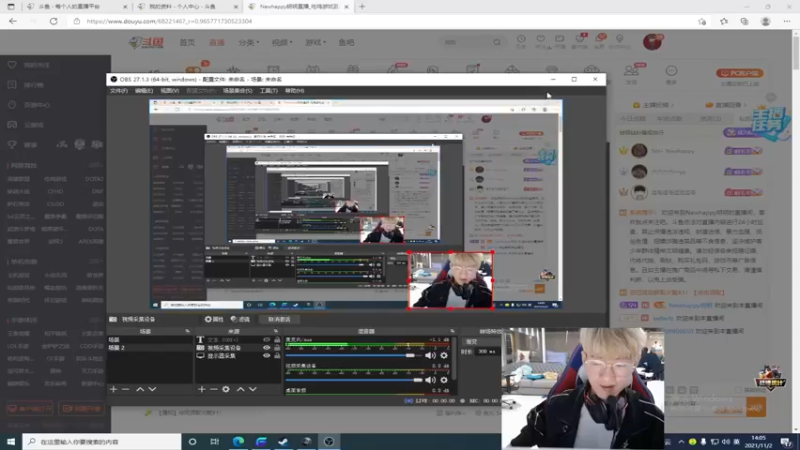The image size is (800, 450).
Task: Open scene transition type dropdown
Action: (x=480, y=341)
